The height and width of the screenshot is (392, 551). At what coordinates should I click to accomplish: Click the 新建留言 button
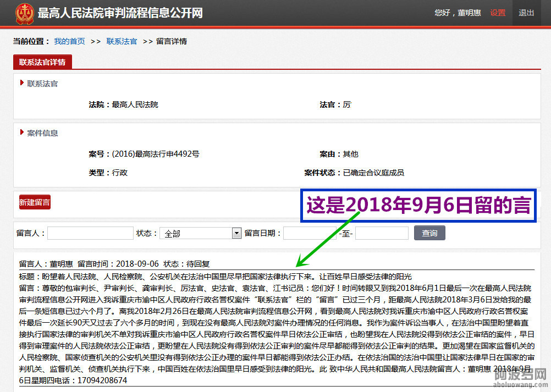click(35, 202)
